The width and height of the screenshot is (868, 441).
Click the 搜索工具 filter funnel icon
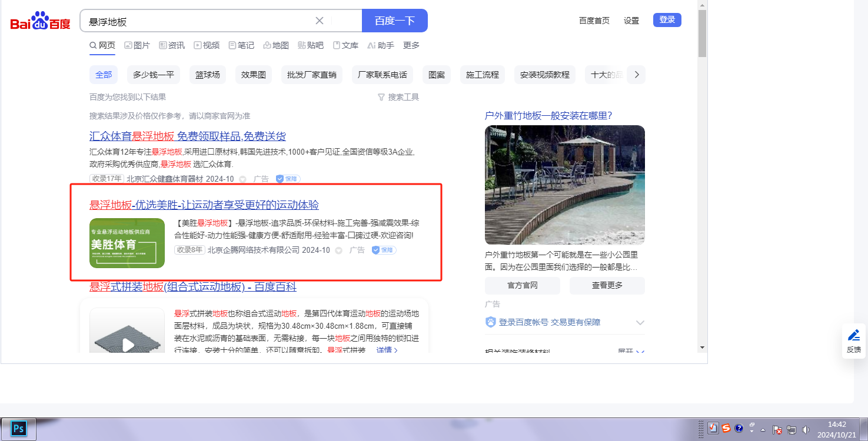[381, 97]
